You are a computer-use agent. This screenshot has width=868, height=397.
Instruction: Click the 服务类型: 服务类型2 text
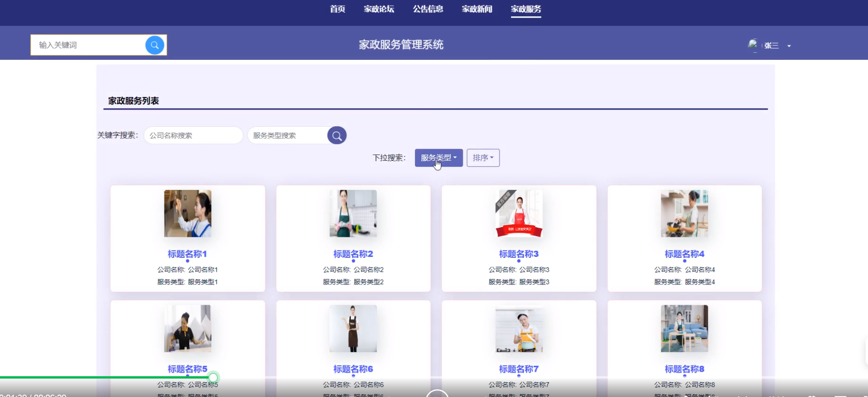point(353,282)
